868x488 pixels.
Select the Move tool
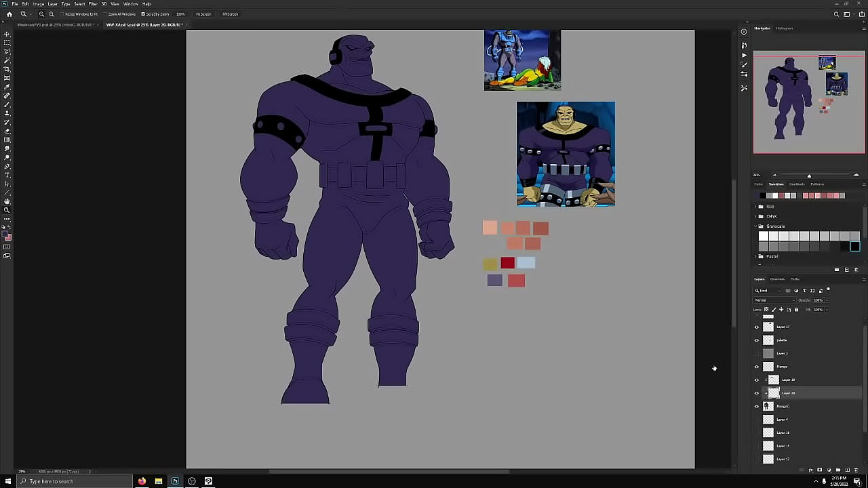pos(7,33)
